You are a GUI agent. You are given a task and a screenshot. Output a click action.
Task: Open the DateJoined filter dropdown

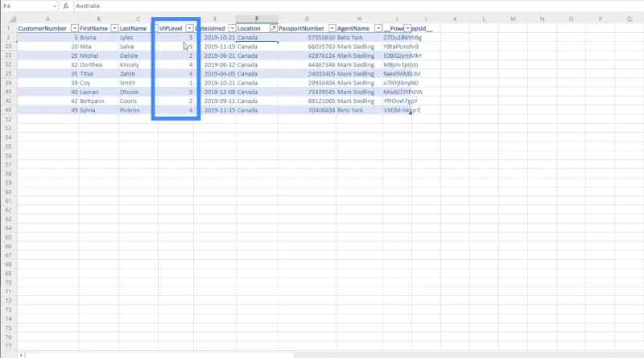pyautogui.click(x=232, y=28)
